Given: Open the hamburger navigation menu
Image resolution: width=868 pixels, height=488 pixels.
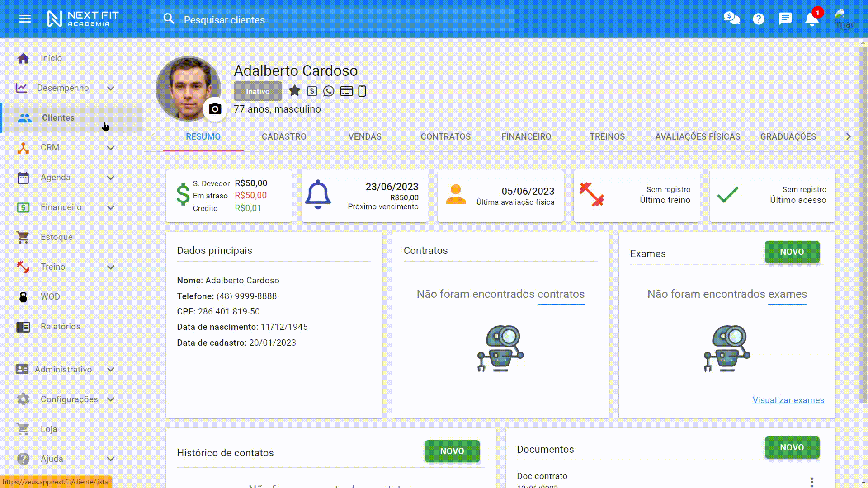Looking at the screenshot, I should pos(25,19).
